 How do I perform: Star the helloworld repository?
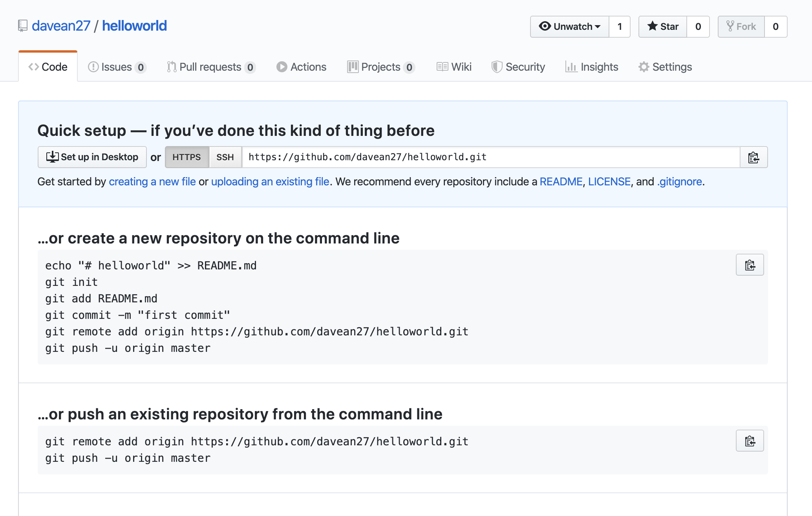663,27
